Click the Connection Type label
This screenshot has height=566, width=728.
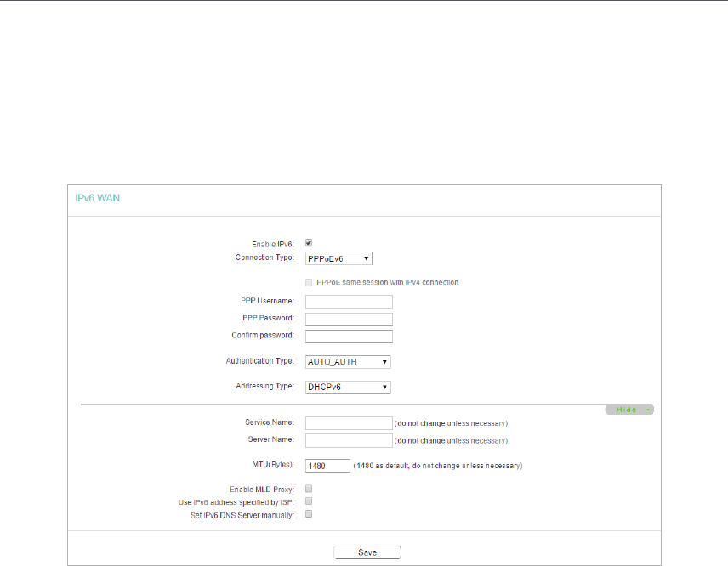click(264, 258)
